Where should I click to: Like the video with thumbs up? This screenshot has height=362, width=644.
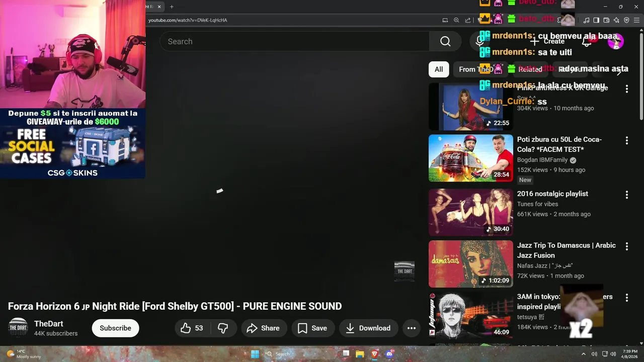coord(192,328)
